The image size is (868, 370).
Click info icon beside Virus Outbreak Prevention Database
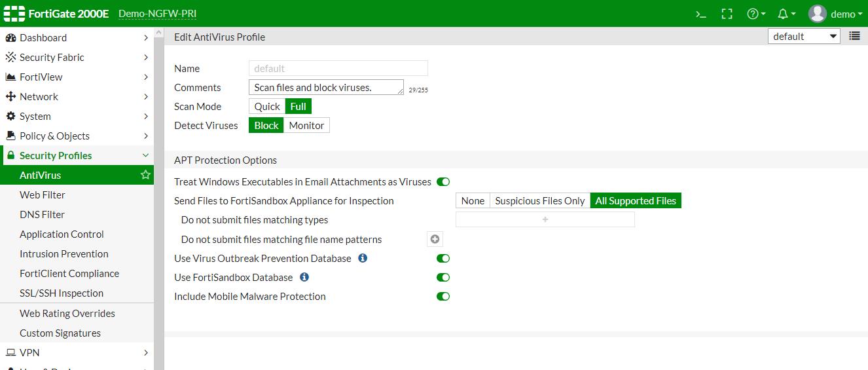[363, 258]
